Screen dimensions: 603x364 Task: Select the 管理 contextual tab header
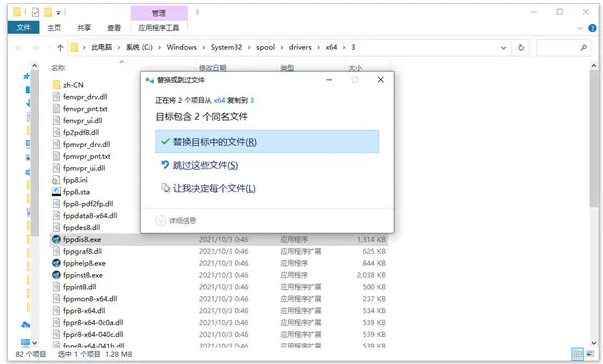pos(159,13)
